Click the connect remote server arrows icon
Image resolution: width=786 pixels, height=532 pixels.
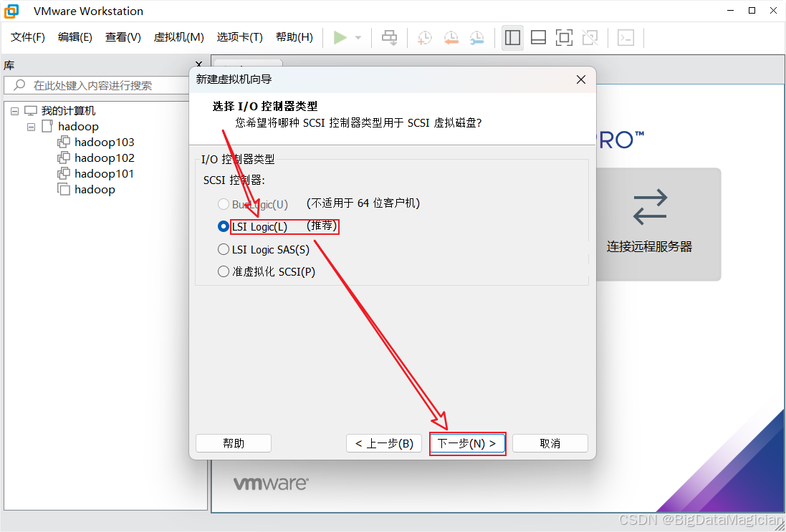coord(650,206)
